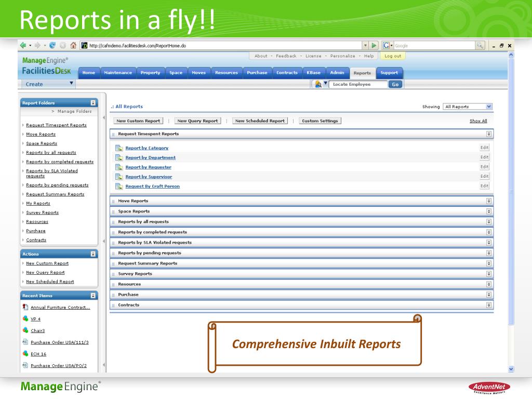Image resolution: width=532 pixels, height=399 pixels.
Task: Collapse the Request Timespent Reports section
Action: coord(488,134)
